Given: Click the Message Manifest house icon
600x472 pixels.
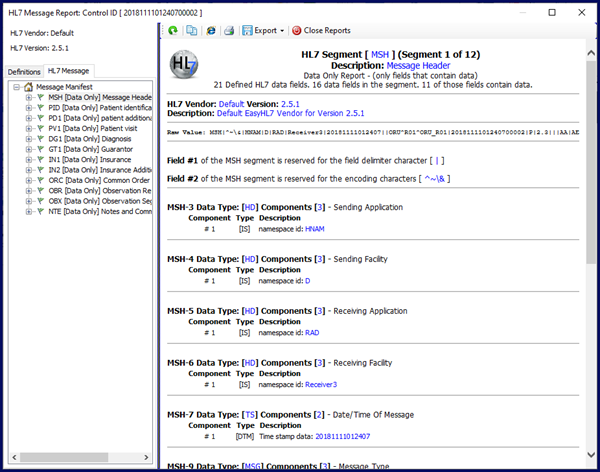Looking at the screenshot, I should pyautogui.click(x=28, y=87).
